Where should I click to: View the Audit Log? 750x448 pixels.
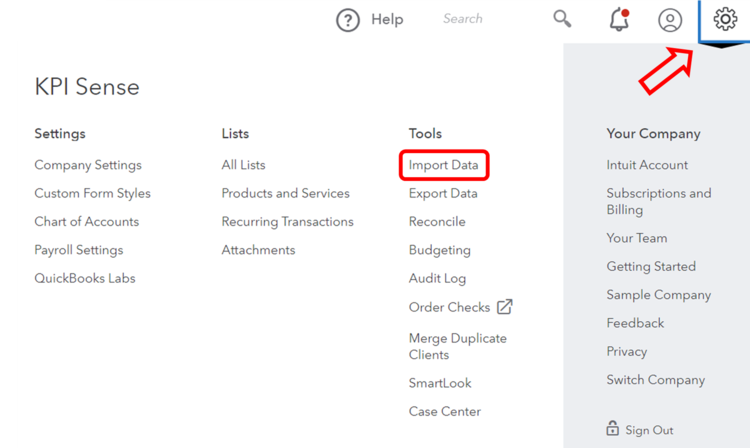pos(437,278)
